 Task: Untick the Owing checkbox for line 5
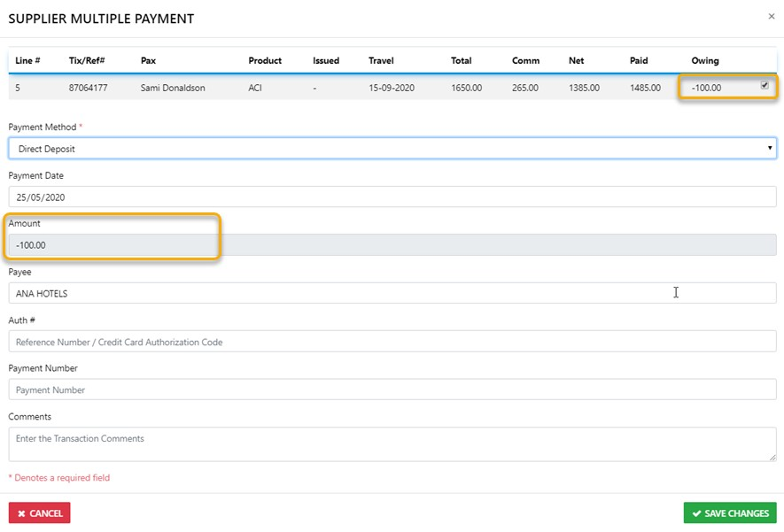pos(765,86)
